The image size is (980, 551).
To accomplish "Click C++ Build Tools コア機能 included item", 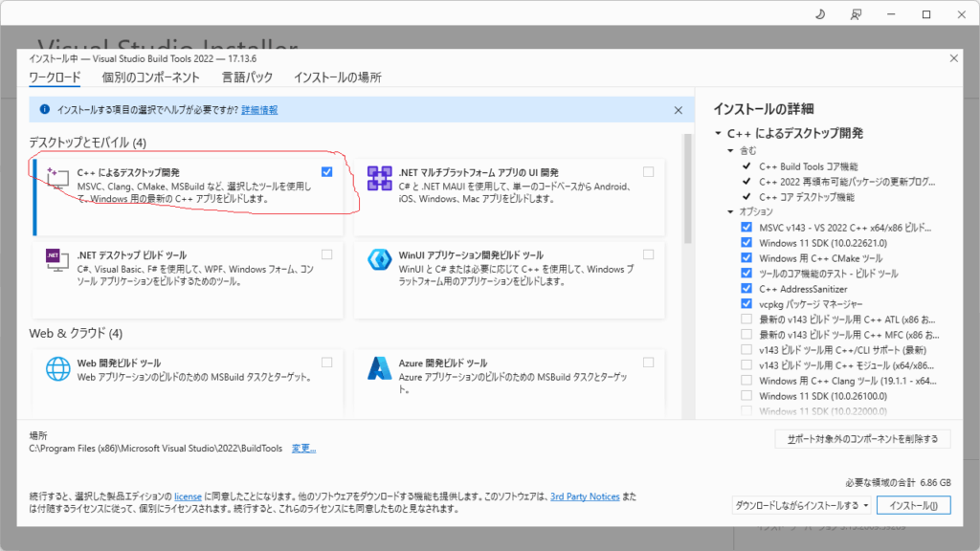I will (x=808, y=166).
